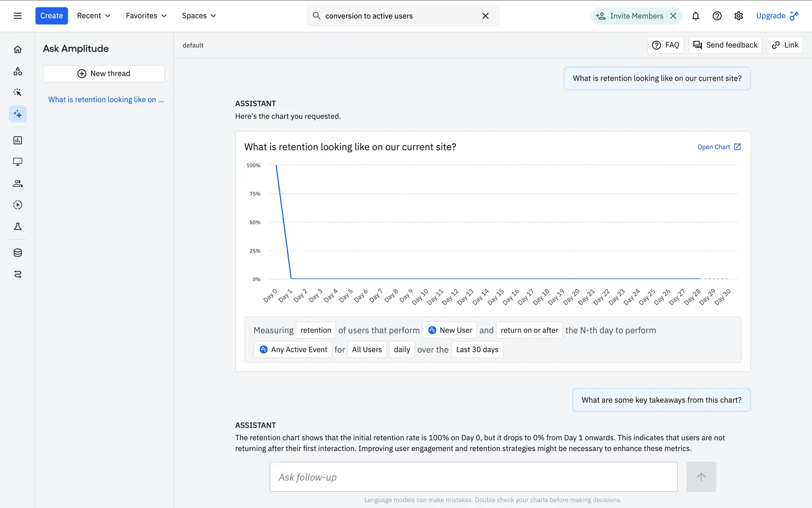Click the Ask follow-up input field
Screen dimensions: 812x508
473,477
